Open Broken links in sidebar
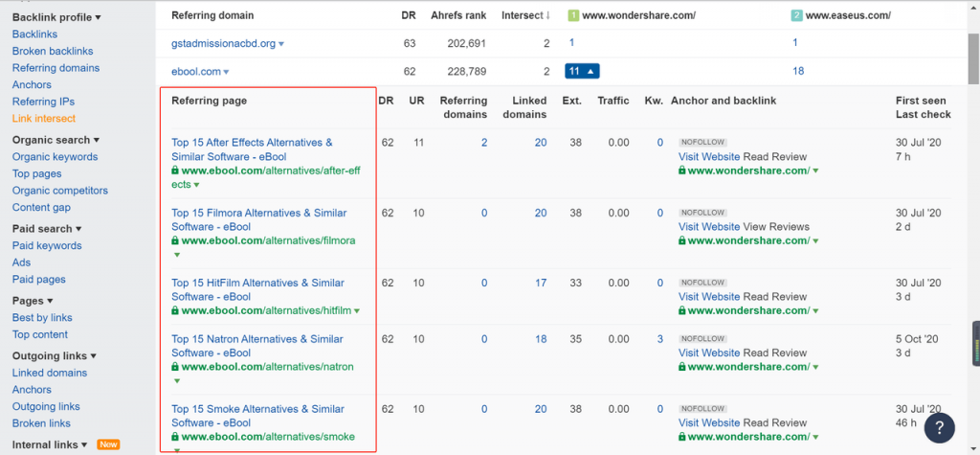The height and width of the screenshot is (455, 980). [x=41, y=423]
